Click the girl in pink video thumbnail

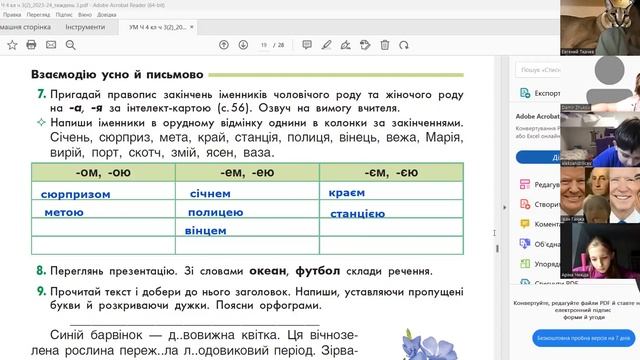click(x=600, y=251)
